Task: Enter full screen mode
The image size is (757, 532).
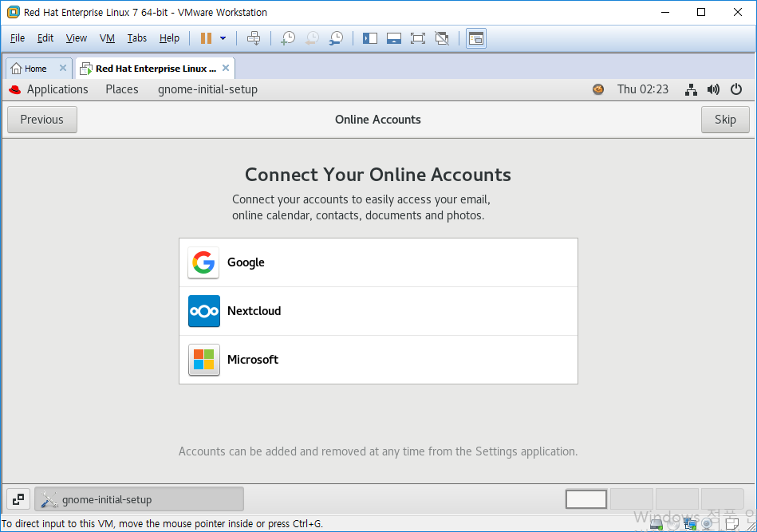Action: 418,38
